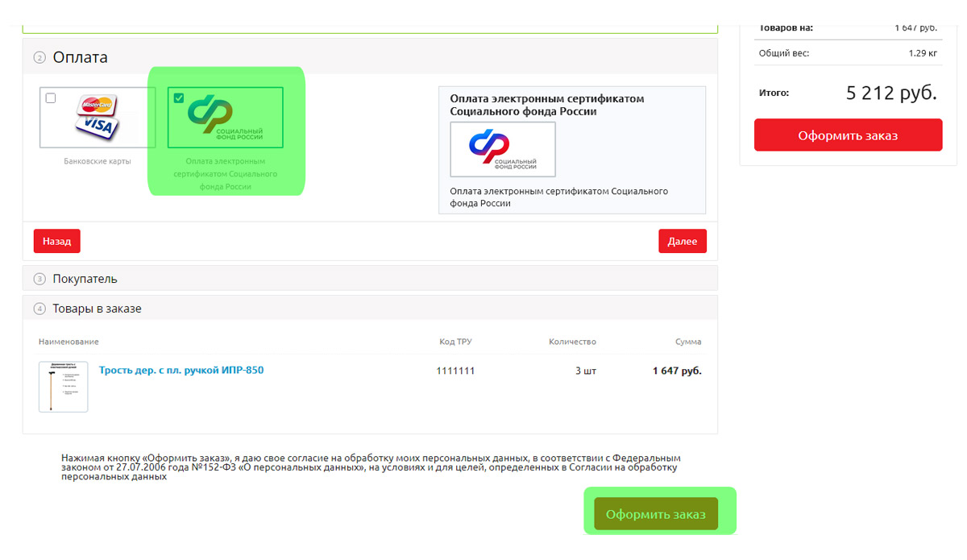Viewport: 967px width, 560px height.
Task: Open Трость дер. с пл. ручкой ИПР-850 link
Action: coord(181,371)
